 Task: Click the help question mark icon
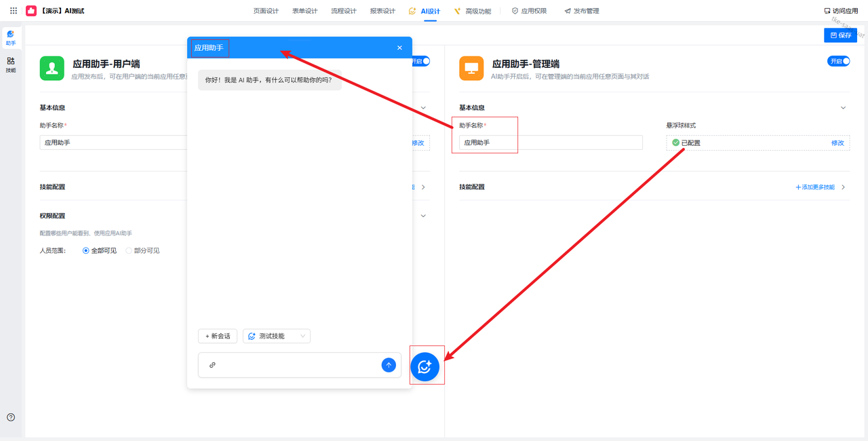(11, 417)
